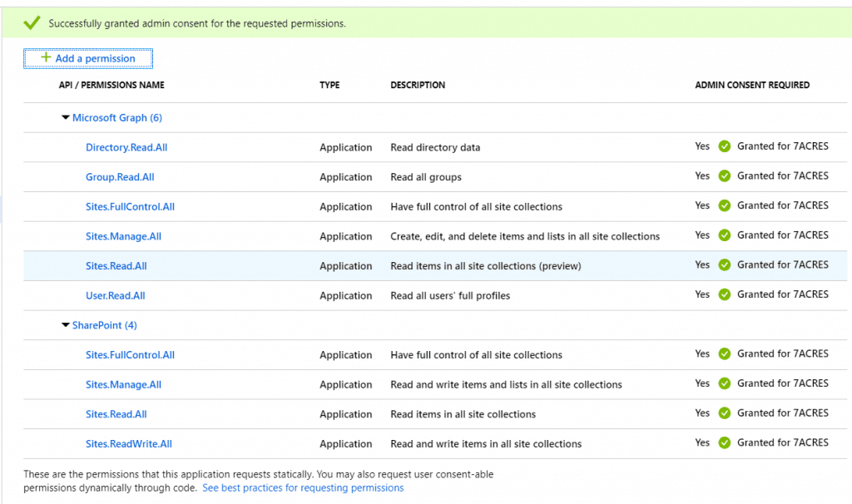Open the Sites.ReadWrite.All permission under SharePoint
The image size is (852, 504).
(x=129, y=444)
